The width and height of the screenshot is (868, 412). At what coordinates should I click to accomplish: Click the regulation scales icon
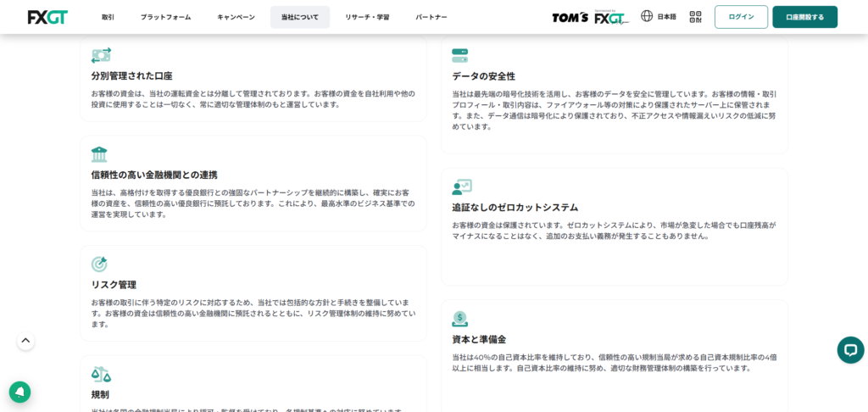(101, 375)
